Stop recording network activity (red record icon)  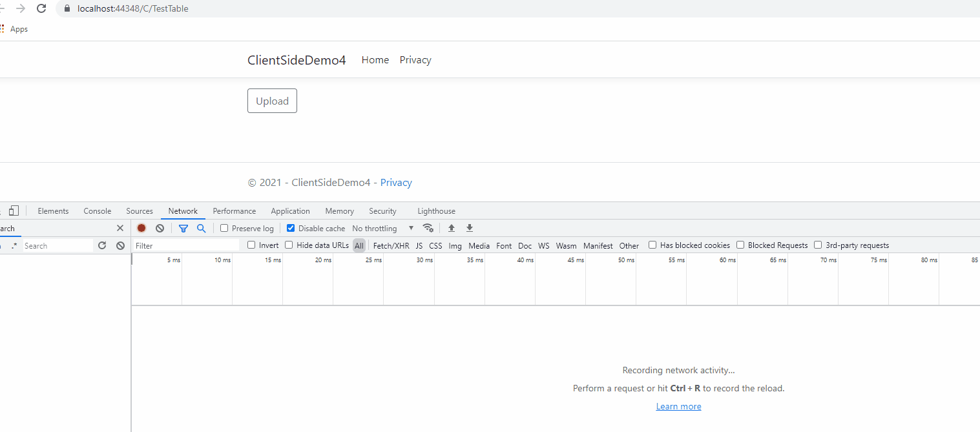pos(141,228)
